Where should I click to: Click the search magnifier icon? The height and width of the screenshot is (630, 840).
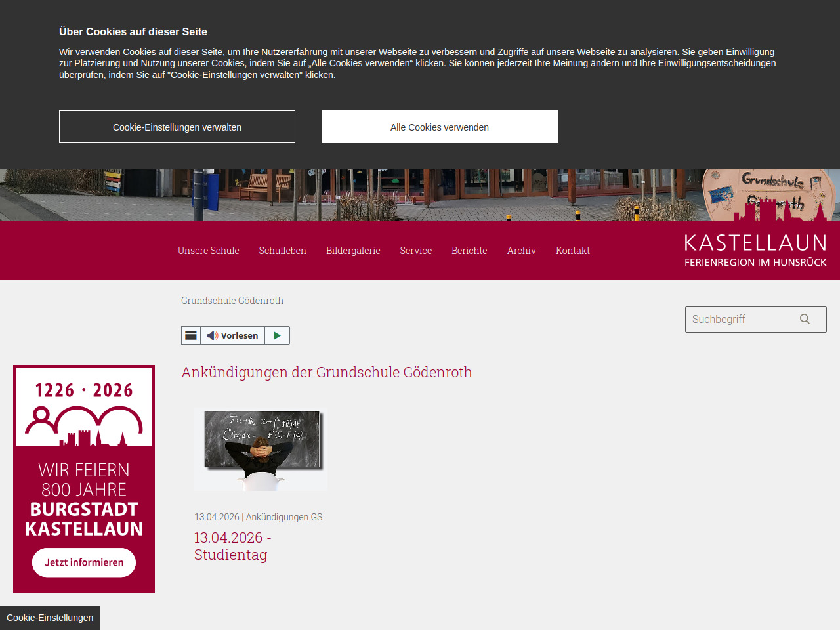(805, 320)
